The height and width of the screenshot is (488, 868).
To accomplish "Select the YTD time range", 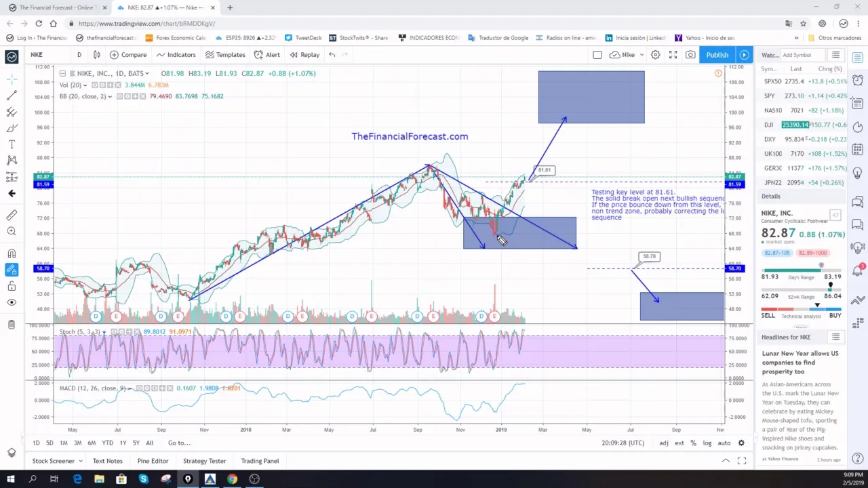I will 107,443.
